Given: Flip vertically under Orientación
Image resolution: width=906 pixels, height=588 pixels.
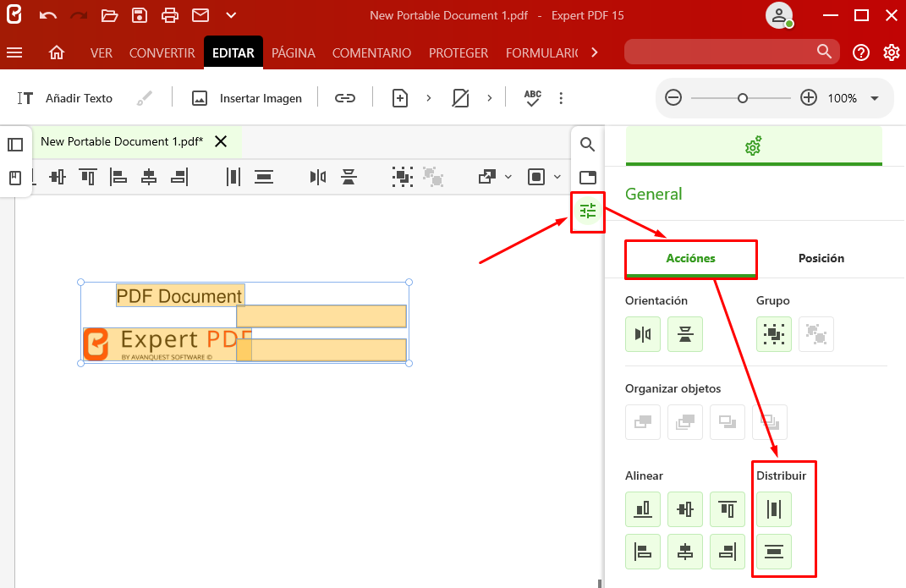Looking at the screenshot, I should [685, 334].
